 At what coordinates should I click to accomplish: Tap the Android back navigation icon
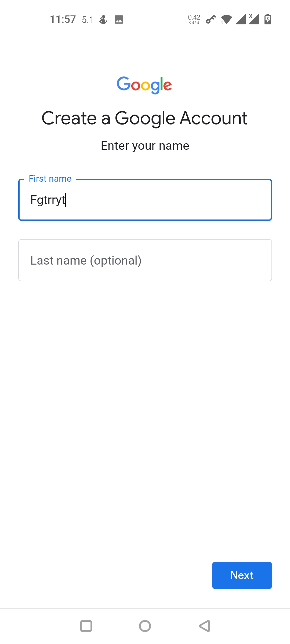pos(204,626)
